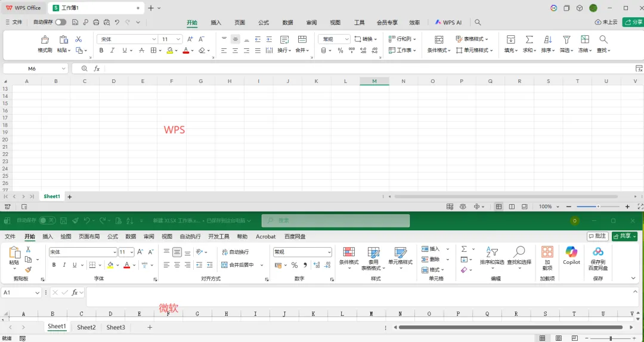The width and height of the screenshot is (644, 342).
Task: Open the WPS font name dropdown (宋体)
Action: pos(154,39)
